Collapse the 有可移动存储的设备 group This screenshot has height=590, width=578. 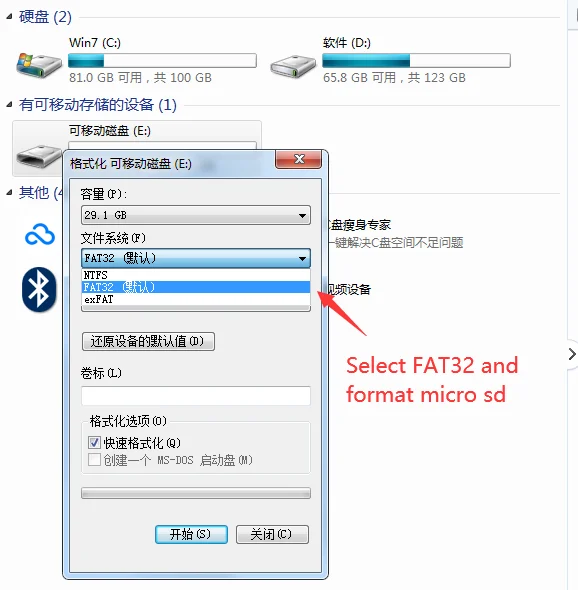tap(9, 105)
